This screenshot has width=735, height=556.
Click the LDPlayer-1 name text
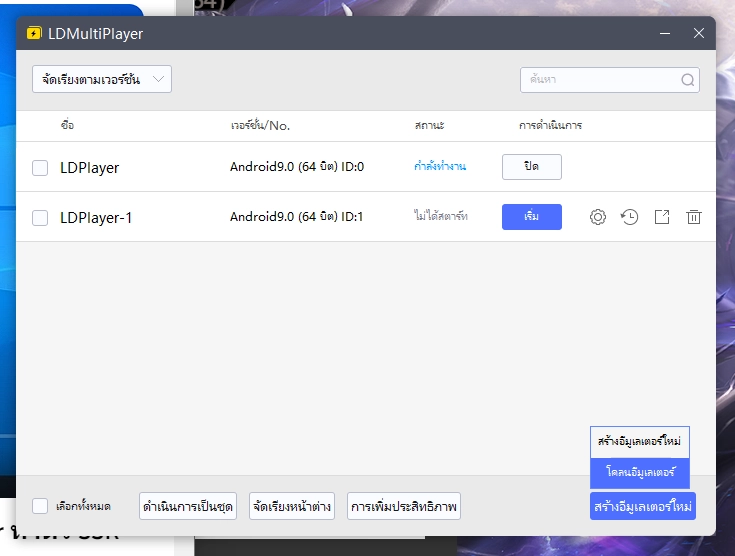click(x=96, y=218)
